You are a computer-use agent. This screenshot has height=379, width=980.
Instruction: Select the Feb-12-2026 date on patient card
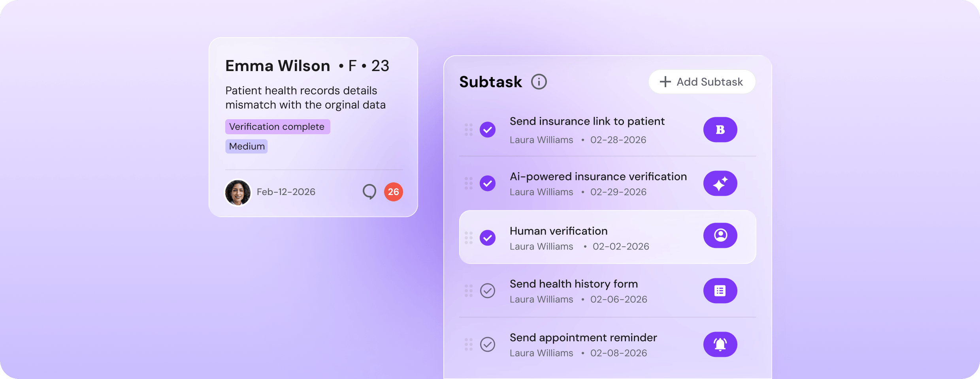click(286, 192)
